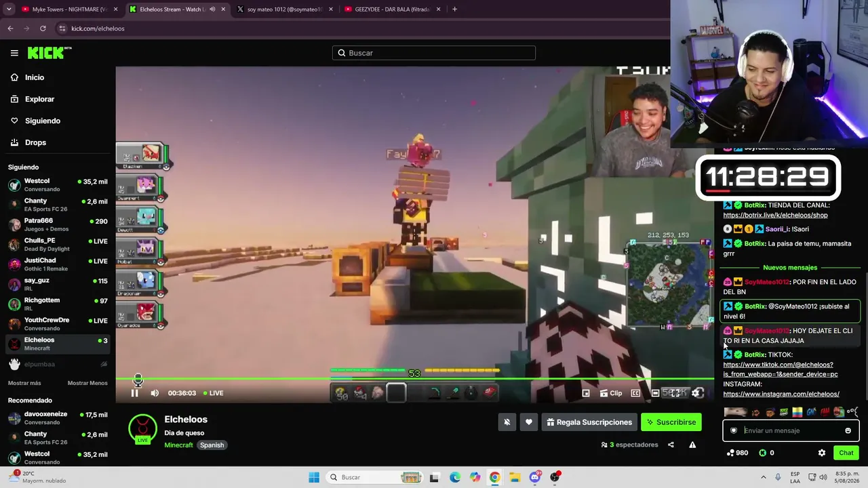Open the botrix.live shop link in chat

(x=775, y=216)
